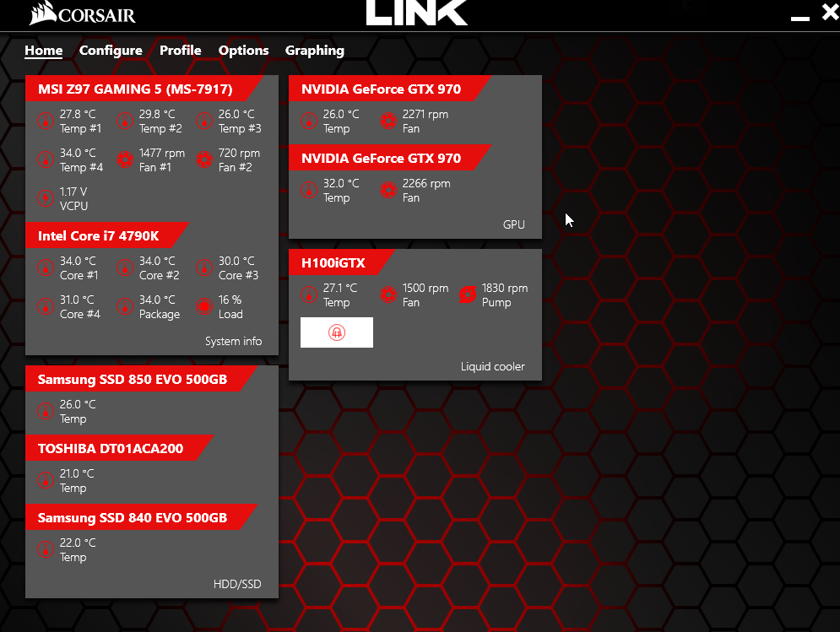Select thermometer icon left of the 2271 rpm fan
Image resolution: width=840 pixels, height=632 pixels.
coord(309,121)
